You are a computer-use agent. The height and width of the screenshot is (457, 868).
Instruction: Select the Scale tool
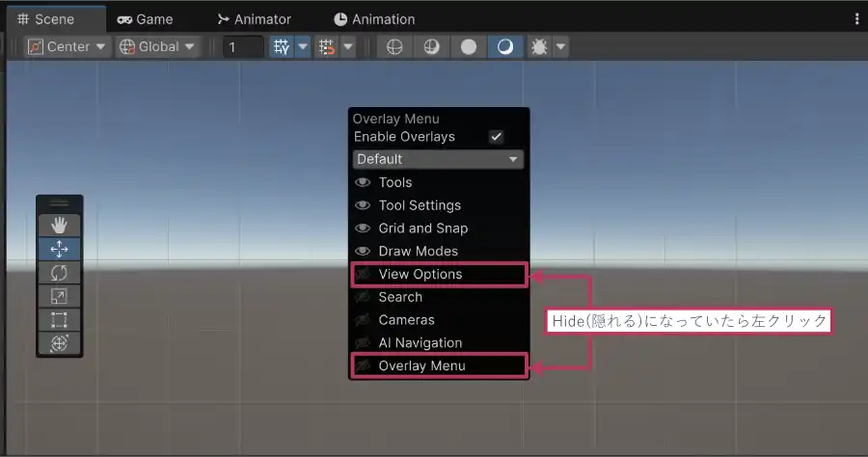[x=59, y=296]
